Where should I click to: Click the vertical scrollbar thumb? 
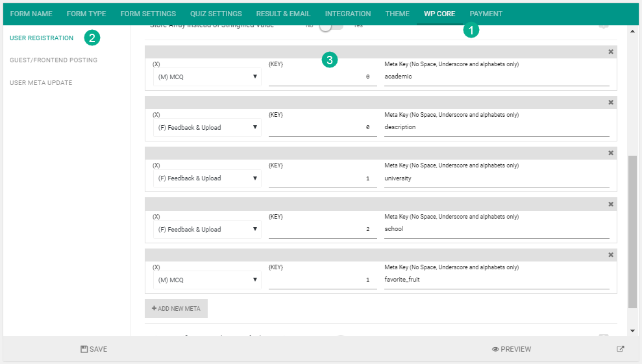tap(632, 232)
